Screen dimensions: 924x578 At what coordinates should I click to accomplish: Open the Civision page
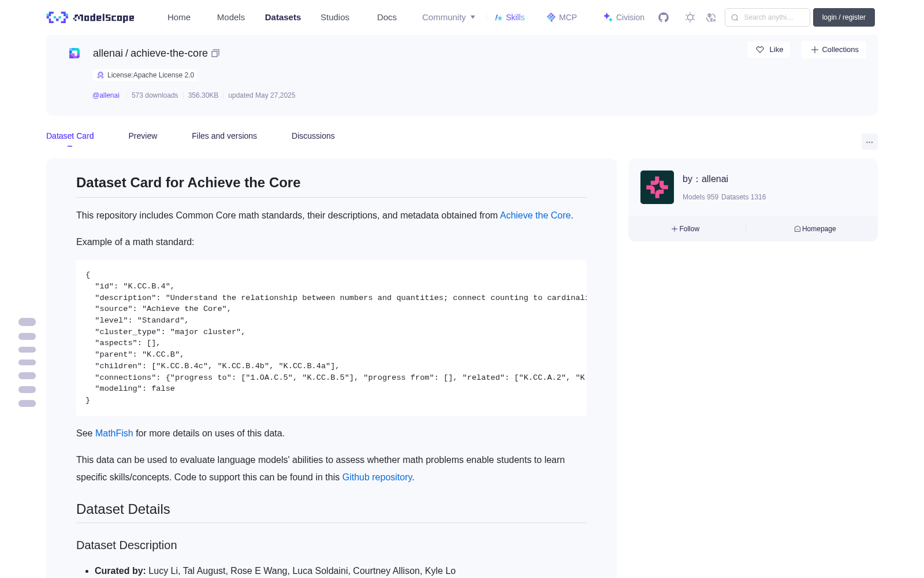(x=624, y=17)
